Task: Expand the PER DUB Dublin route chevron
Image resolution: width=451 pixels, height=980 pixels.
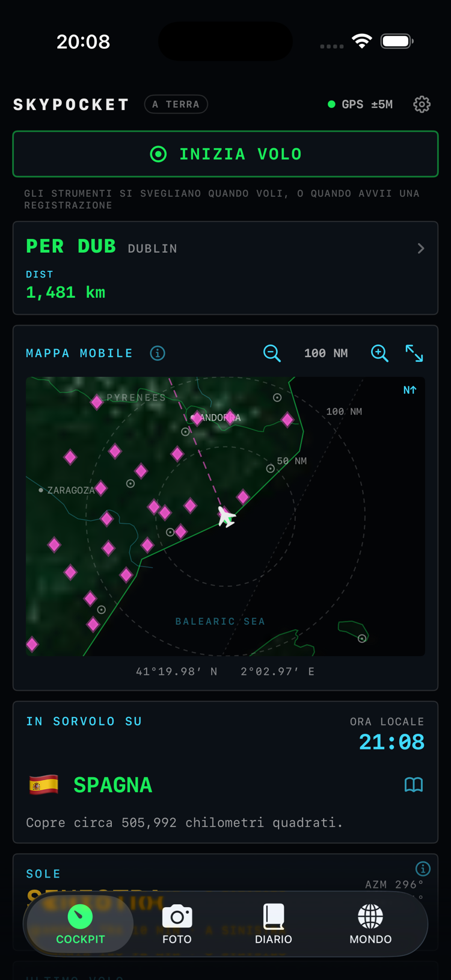Action: 421,249
